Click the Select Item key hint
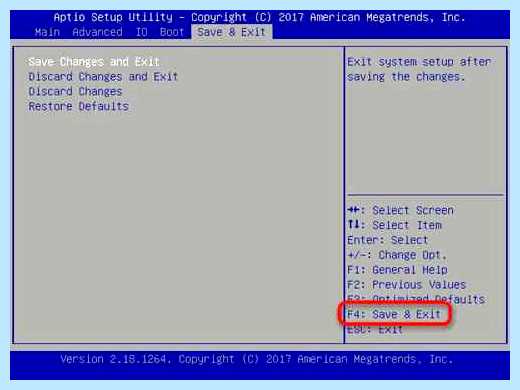This screenshot has width=520, height=390. [x=394, y=225]
